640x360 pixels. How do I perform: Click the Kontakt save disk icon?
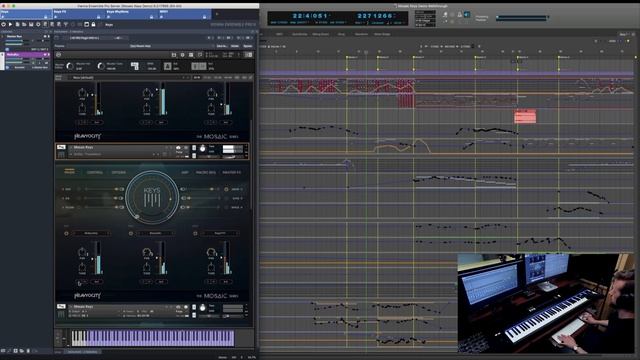[174, 55]
